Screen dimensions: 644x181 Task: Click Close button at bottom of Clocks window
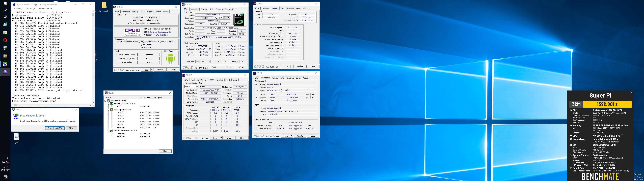tap(165, 151)
